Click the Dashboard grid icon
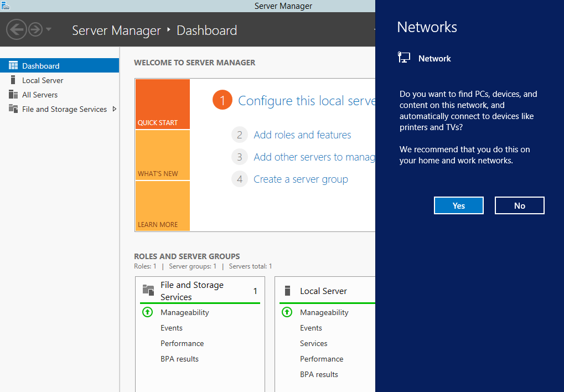Image resolution: width=564 pixels, height=392 pixels. click(x=13, y=65)
